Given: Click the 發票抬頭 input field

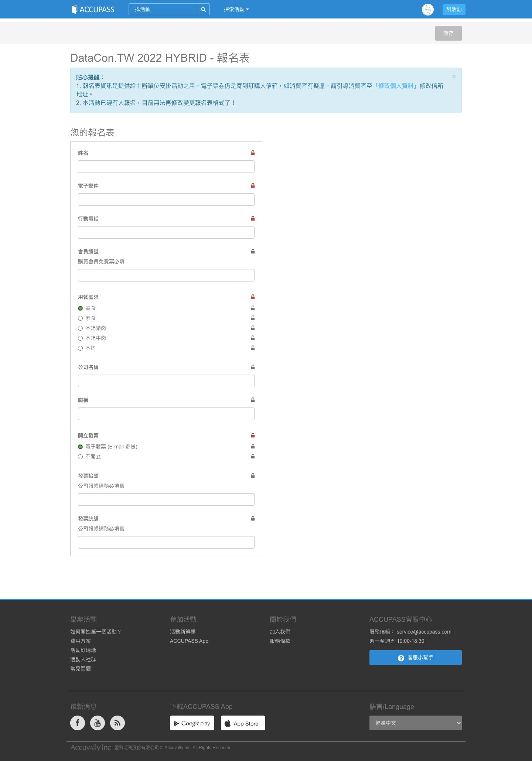Looking at the screenshot, I should tap(166, 499).
